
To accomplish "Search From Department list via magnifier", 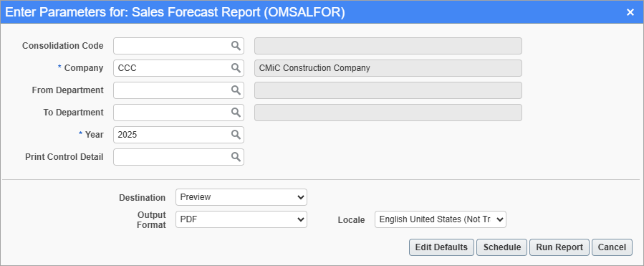I will (x=236, y=90).
